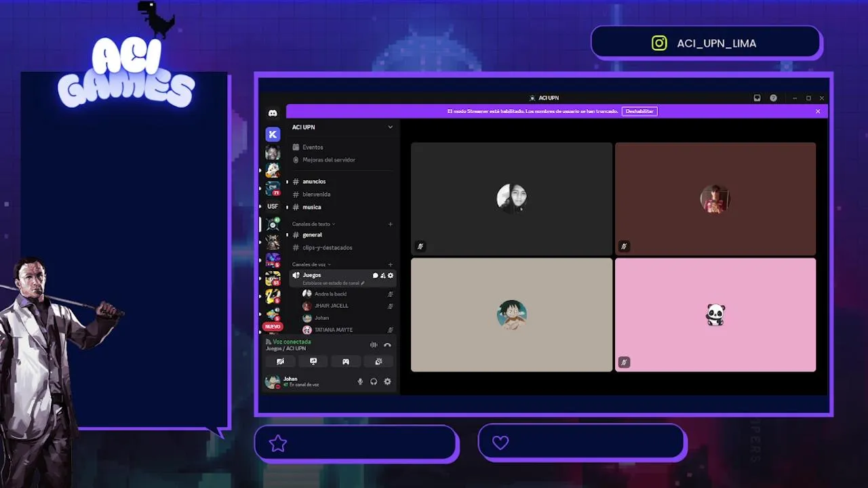
Task: Click boost icon next to Mejoras del servidor
Action: [x=296, y=160]
